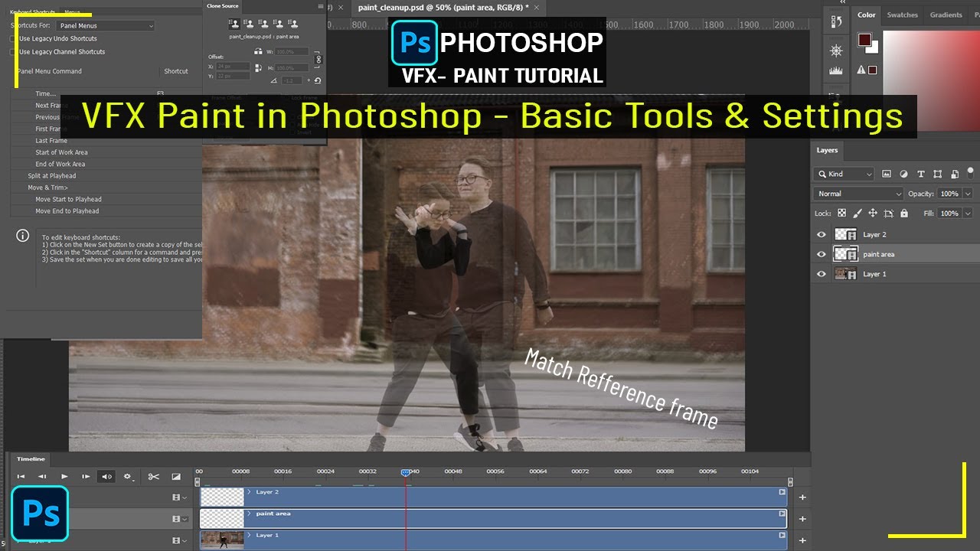Go to next frame button
The height and width of the screenshot is (551, 980).
coord(86,477)
